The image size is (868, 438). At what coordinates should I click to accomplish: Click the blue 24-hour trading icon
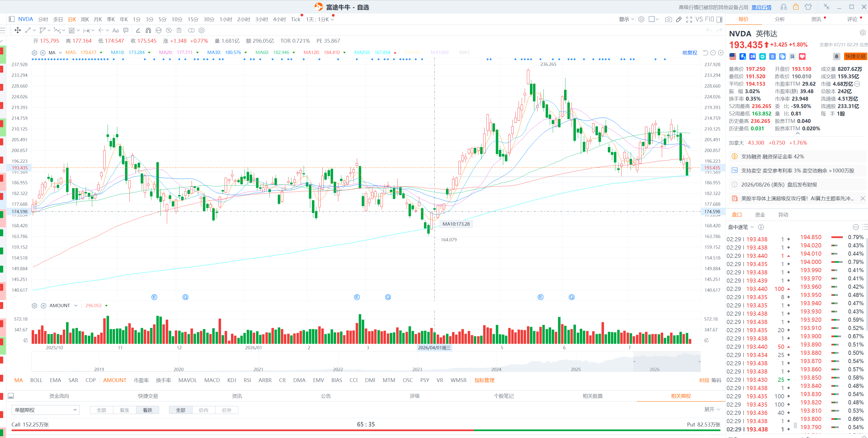click(752, 56)
